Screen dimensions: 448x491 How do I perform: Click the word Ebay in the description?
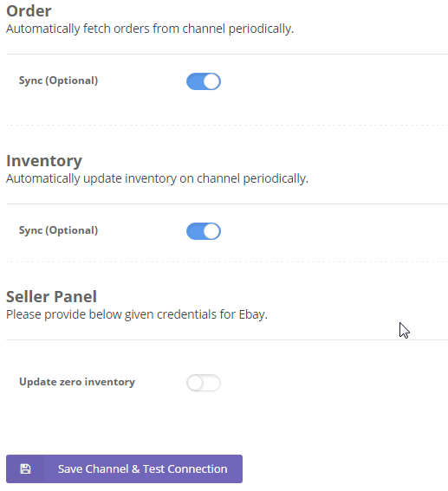tap(253, 314)
